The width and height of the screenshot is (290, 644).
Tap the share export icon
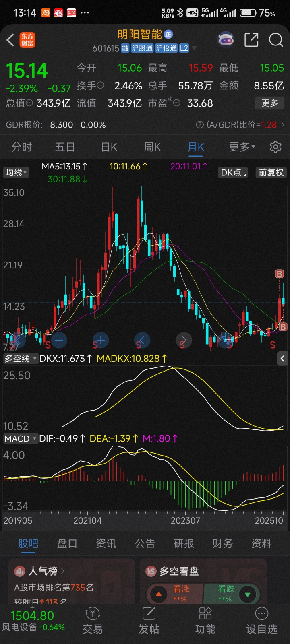pos(251,40)
